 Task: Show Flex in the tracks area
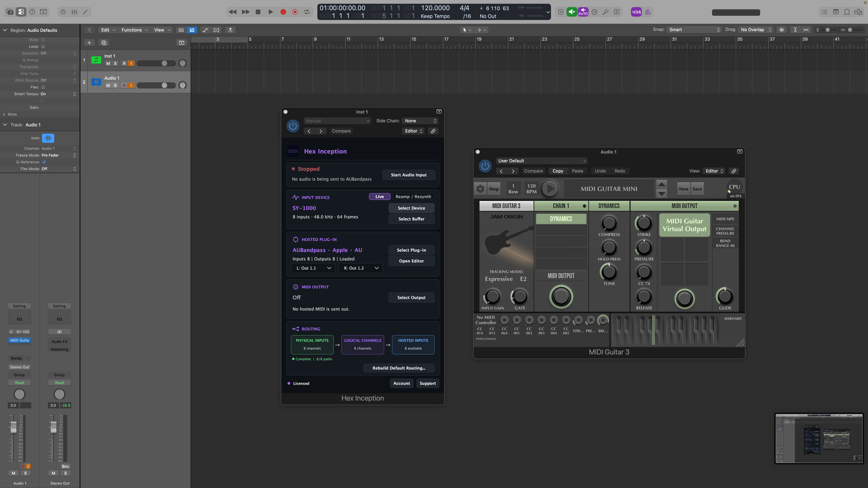217,30
